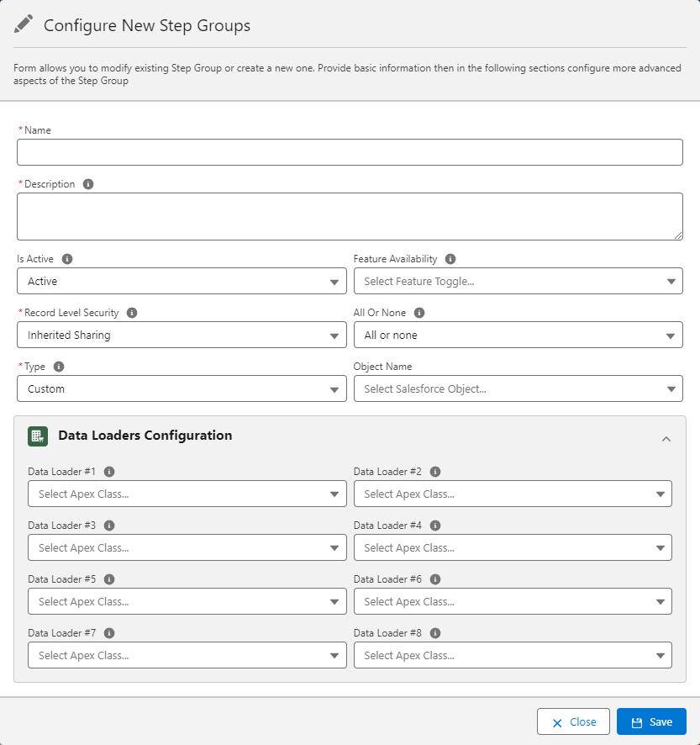
Task: Click the Is Active info icon
Action: [x=67, y=259]
